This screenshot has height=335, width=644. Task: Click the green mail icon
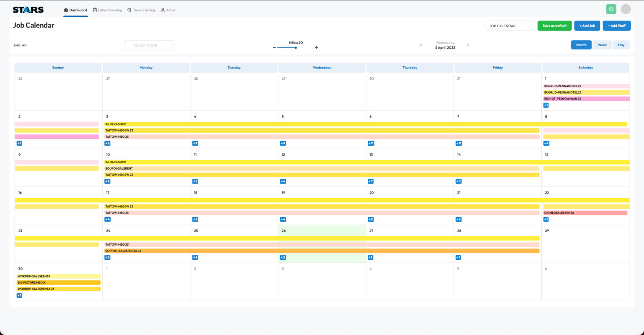(611, 9)
